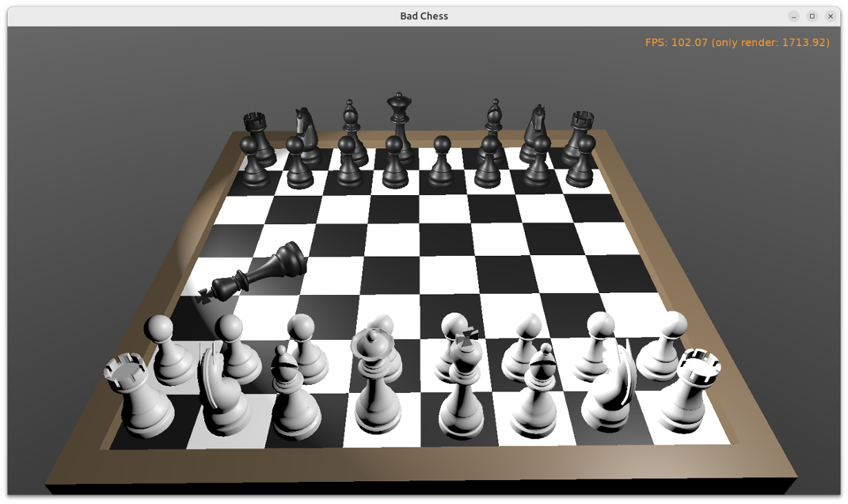Select the white bishop on c1

point(295,393)
